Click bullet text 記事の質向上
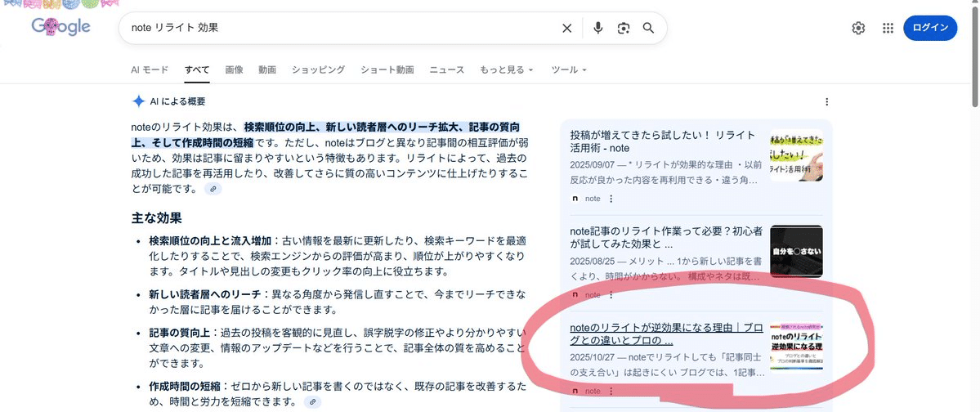Viewport: 980px width, 412px height. [x=179, y=333]
